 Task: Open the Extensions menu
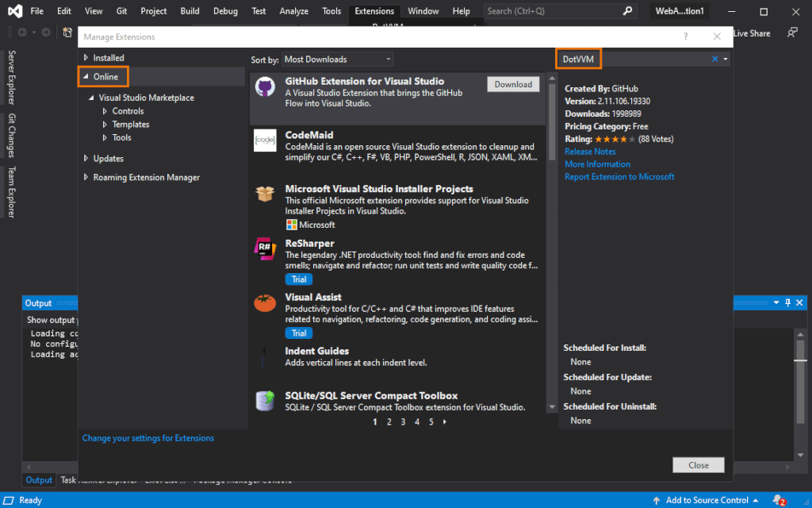[x=374, y=11]
